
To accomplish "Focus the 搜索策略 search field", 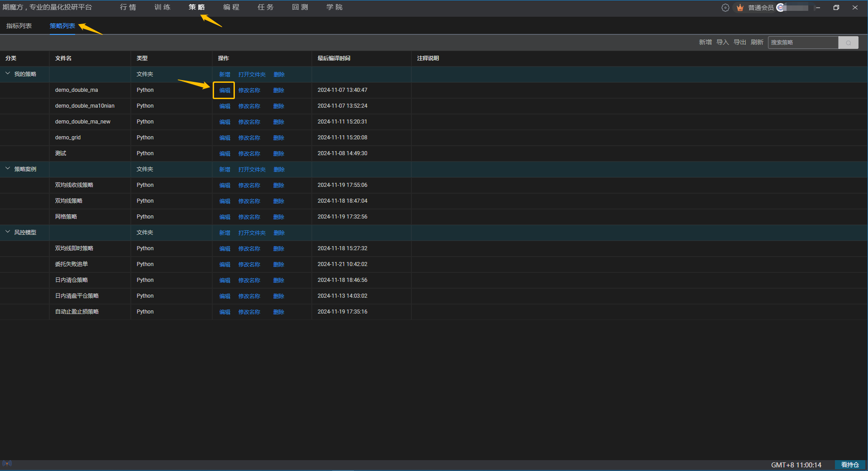I will point(803,43).
